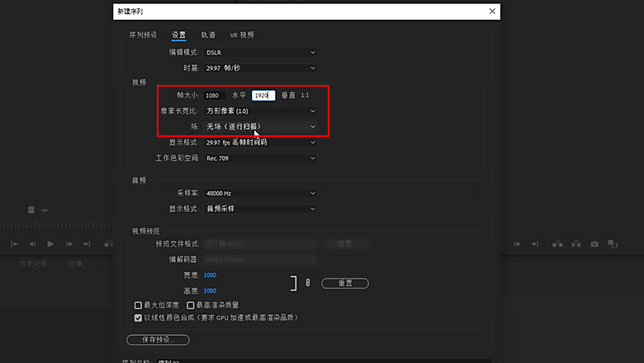Toggle the Comparison View icon

coord(613,244)
